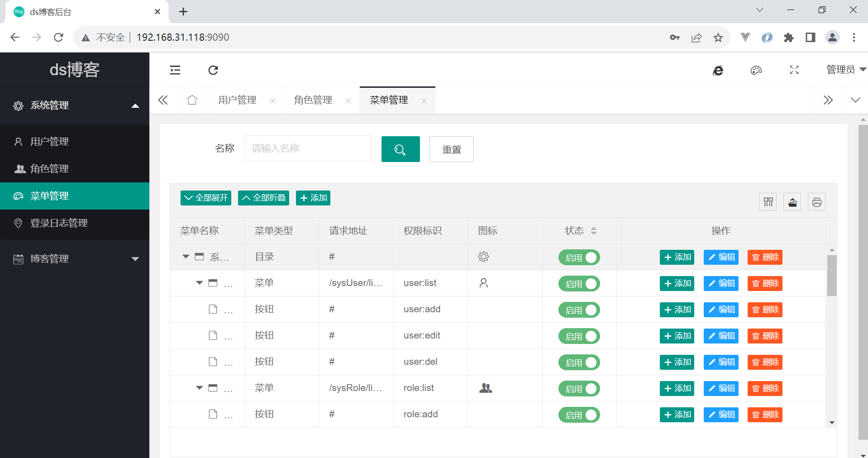The image size is (868, 458).
Task: Toggle fullscreen with the expand icon
Action: (x=794, y=70)
